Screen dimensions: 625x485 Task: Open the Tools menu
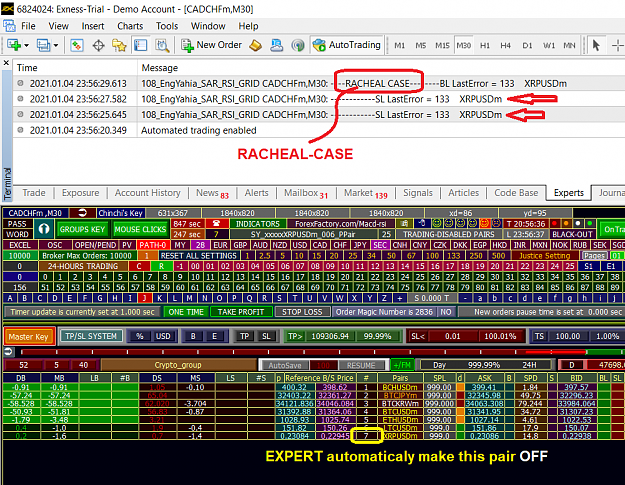pos(167,26)
